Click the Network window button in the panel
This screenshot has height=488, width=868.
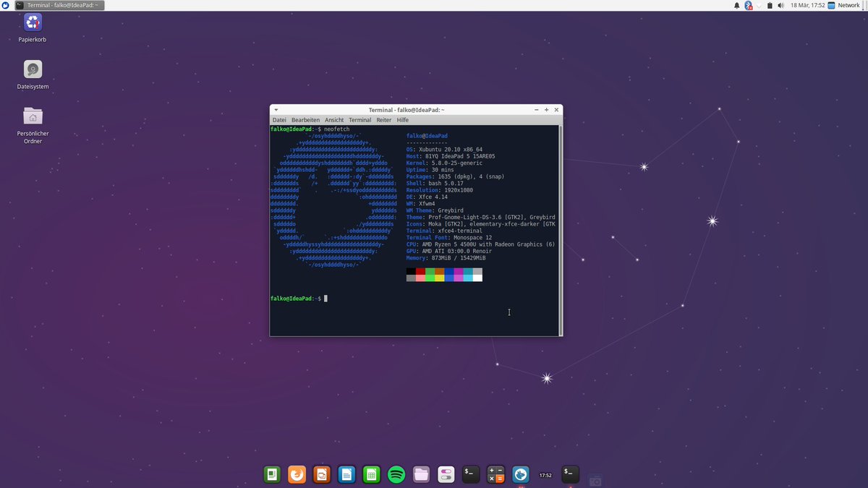844,5
